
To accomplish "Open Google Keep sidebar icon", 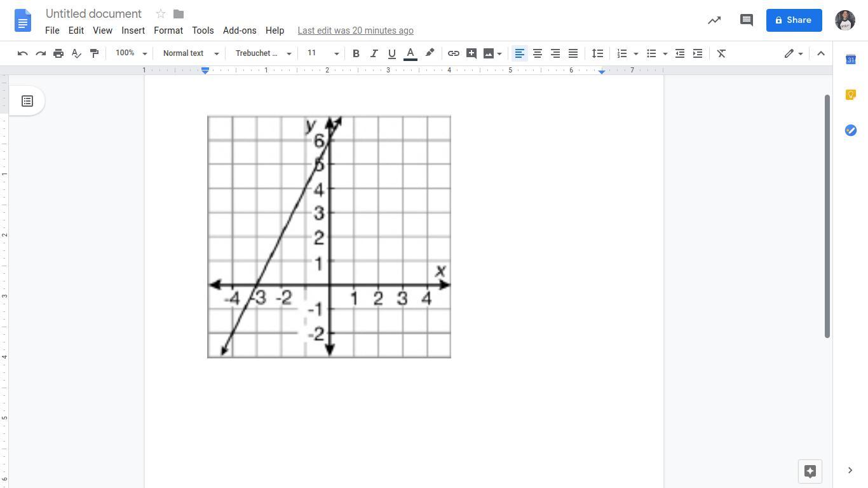I will tap(850, 95).
